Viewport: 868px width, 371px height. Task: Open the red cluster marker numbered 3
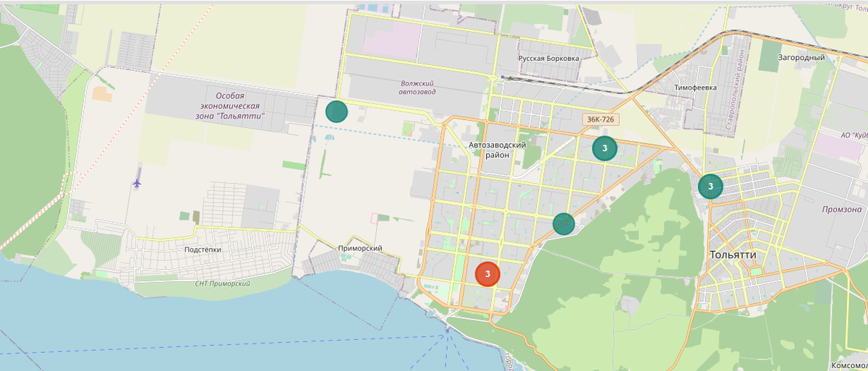(488, 274)
